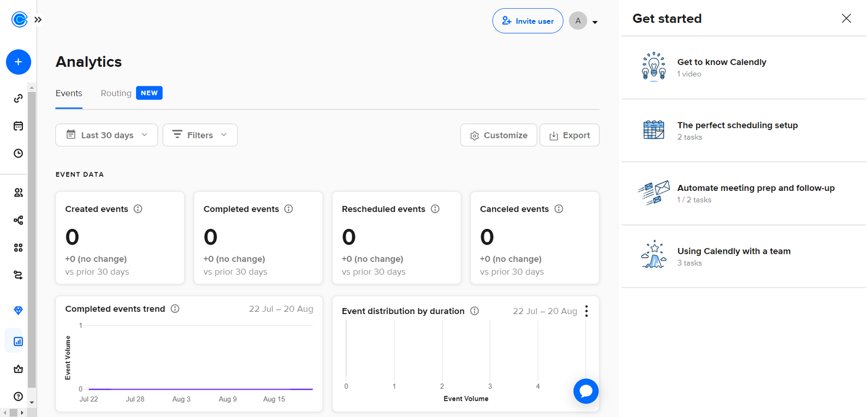The image size is (868, 417).
Task: Click the Jul 22 axis label
Action: tap(89, 399)
